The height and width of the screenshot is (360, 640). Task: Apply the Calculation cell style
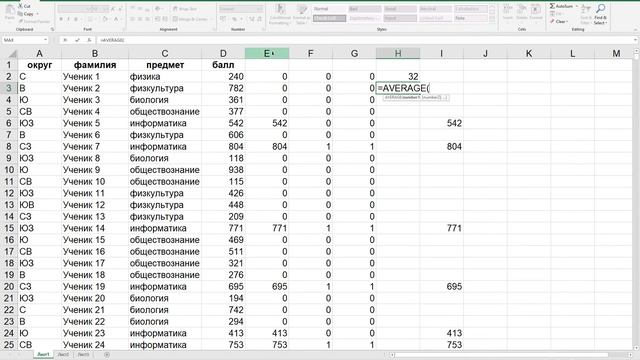(x=471, y=9)
